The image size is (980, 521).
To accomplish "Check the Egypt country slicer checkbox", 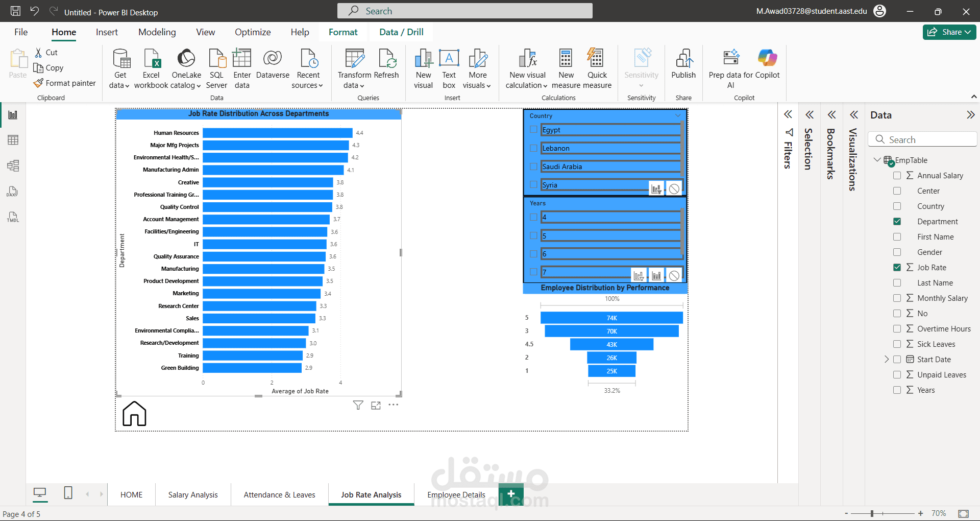I will [x=533, y=130].
